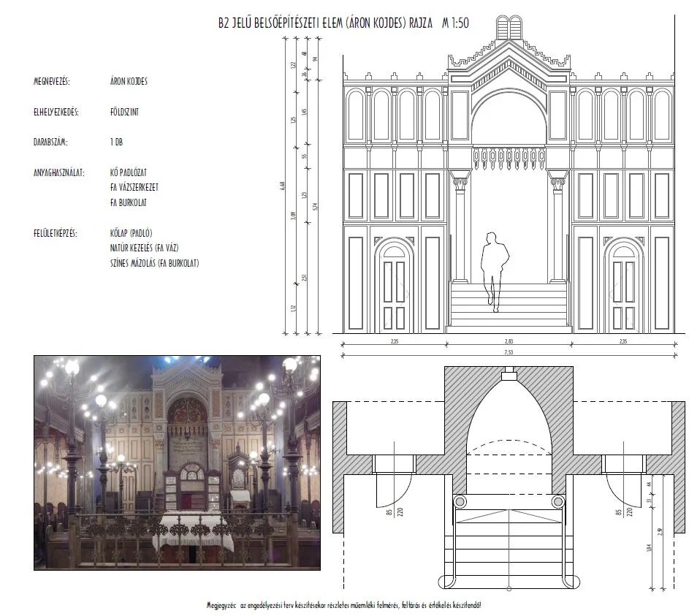Click the overall width dimension '7,53'

point(509,352)
